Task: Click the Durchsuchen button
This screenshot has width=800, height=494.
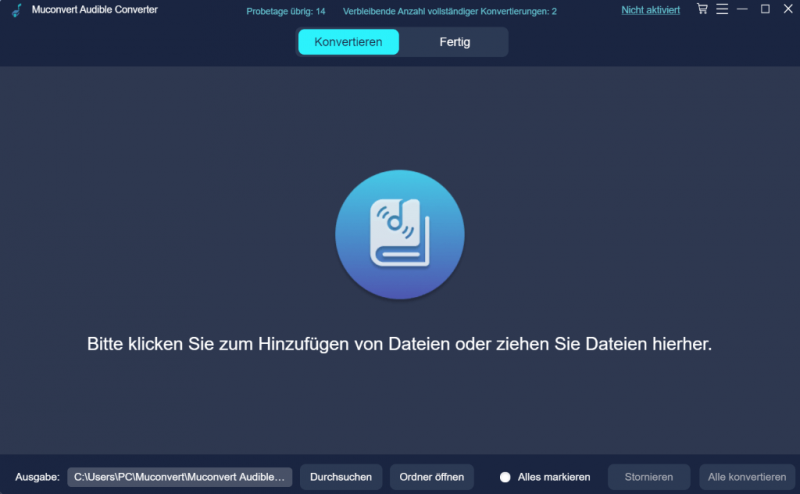Action: [x=341, y=477]
